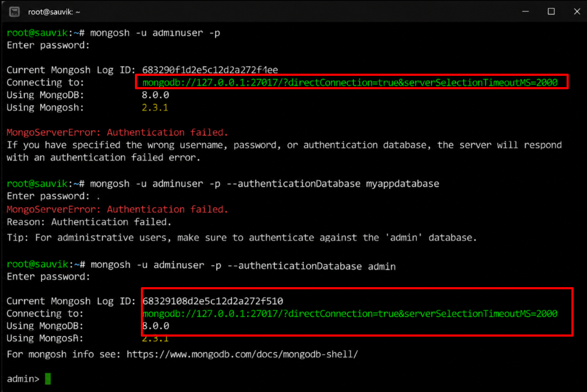The height and width of the screenshot is (392, 587).
Task: Click second 'MongoServerError: Authentication failed.' line
Action: 117,209
